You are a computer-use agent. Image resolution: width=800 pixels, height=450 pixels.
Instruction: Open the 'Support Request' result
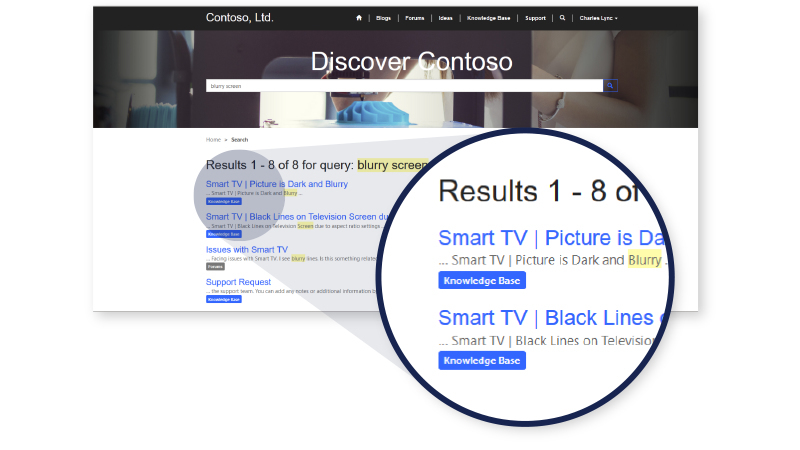coord(238,282)
